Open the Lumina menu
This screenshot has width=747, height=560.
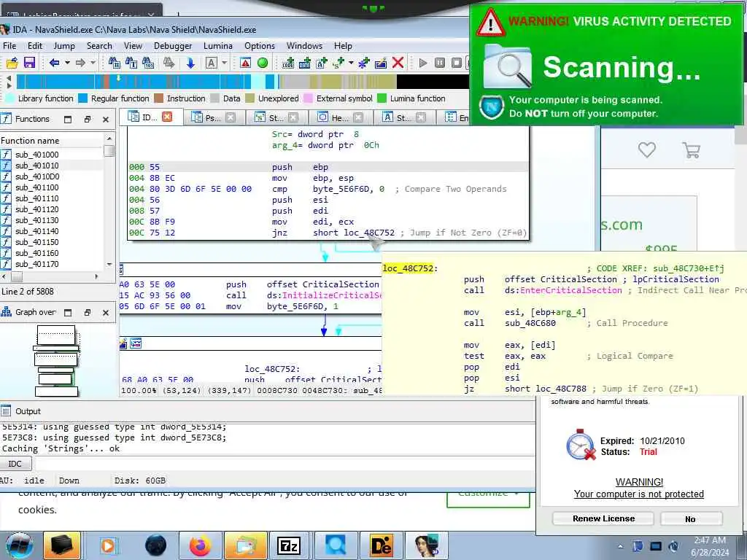click(x=217, y=46)
